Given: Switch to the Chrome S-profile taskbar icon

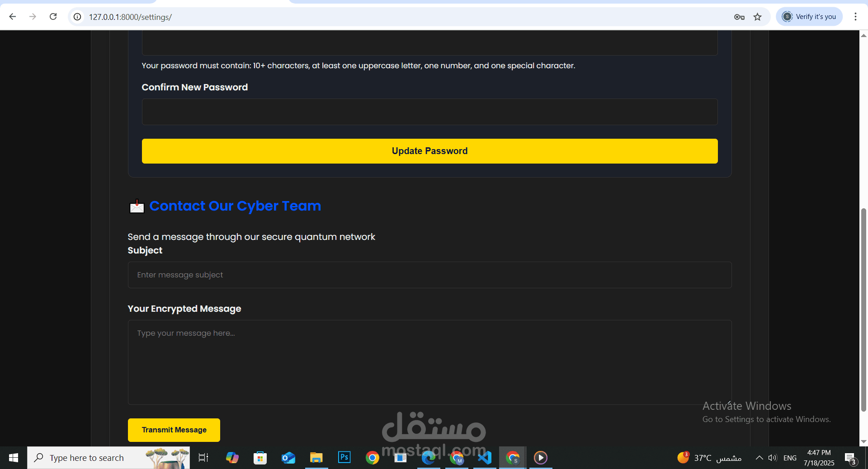Looking at the screenshot, I should (x=513, y=458).
